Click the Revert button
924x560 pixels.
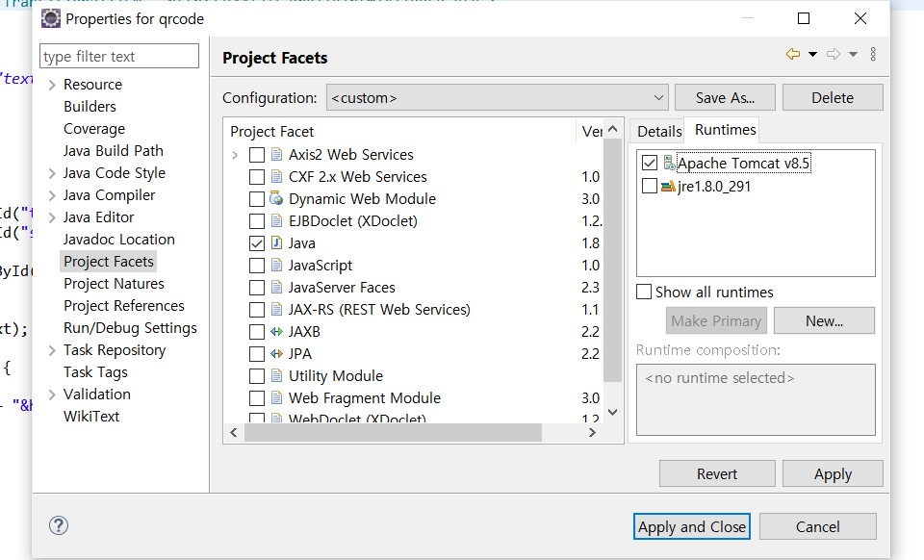click(717, 473)
